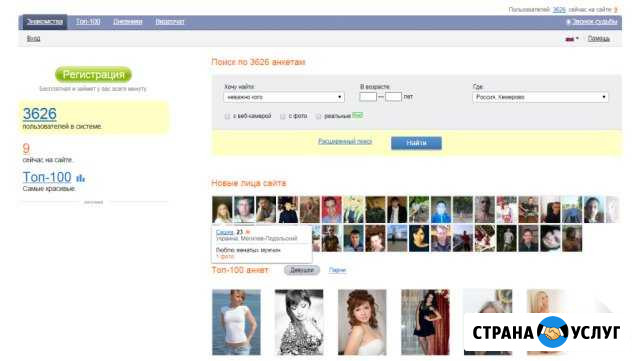
Task: Click the photo count link in tooltip
Action: pos(225,256)
